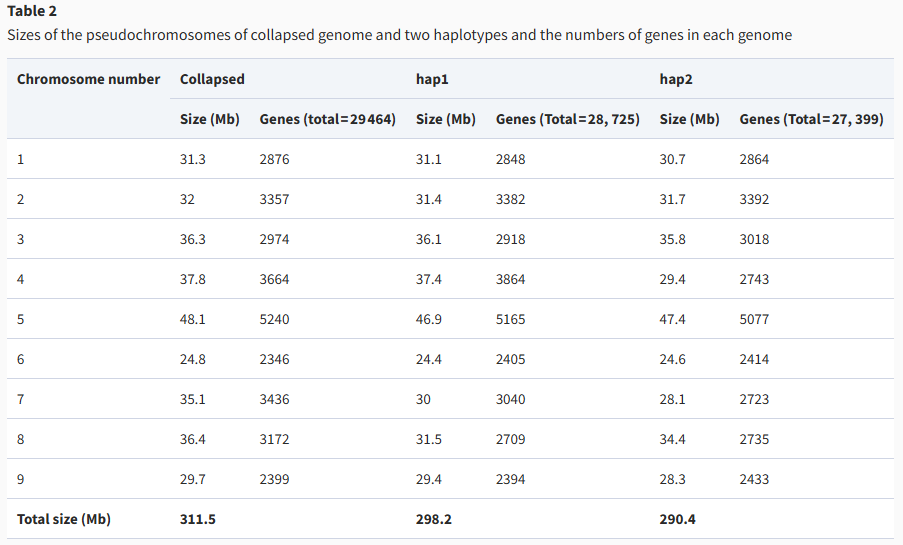Select the "Genes (Total=28, 725)" subheader
The image size is (903, 545).
[x=567, y=119]
